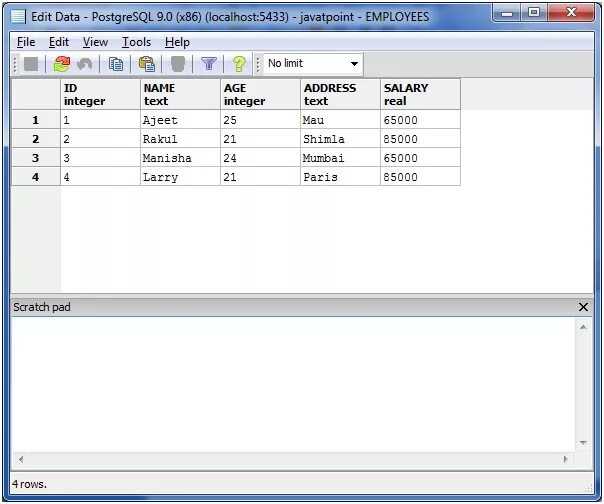The width and height of the screenshot is (604, 504).
Task: Click the Shimla address cell
Action: [341, 139]
